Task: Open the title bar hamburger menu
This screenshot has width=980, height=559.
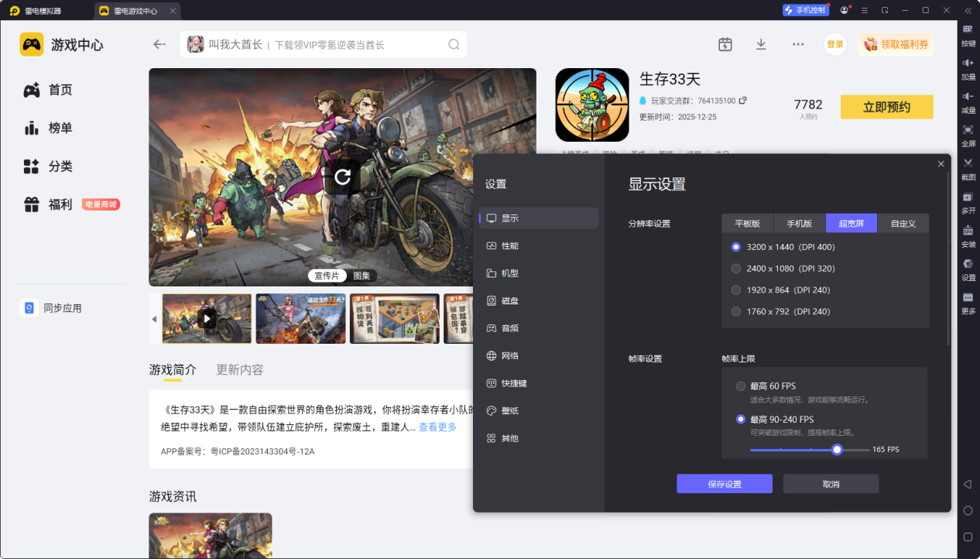Action: (x=865, y=10)
